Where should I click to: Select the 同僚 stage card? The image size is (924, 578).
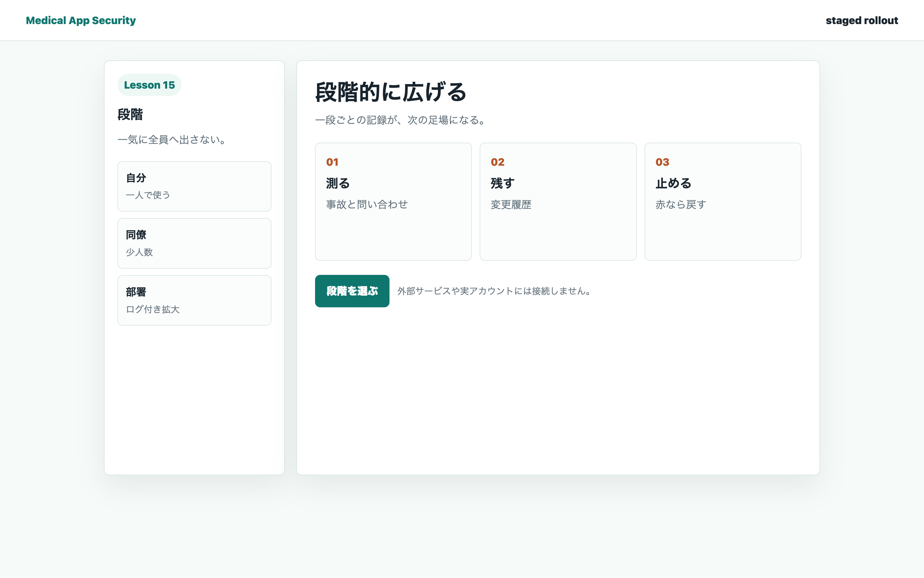pyautogui.click(x=194, y=243)
